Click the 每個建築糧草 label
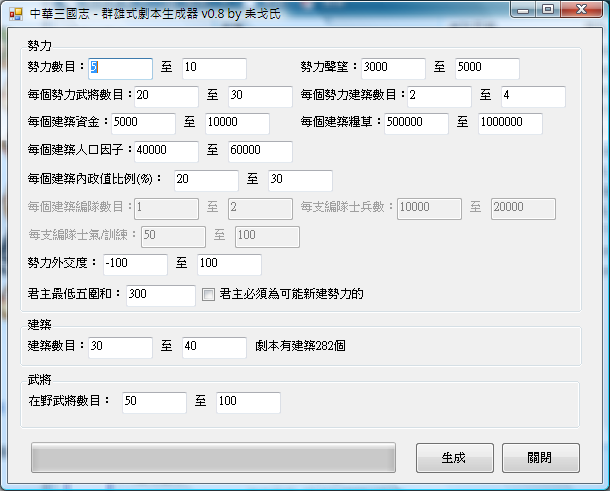610x491 pixels. pos(341,121)
